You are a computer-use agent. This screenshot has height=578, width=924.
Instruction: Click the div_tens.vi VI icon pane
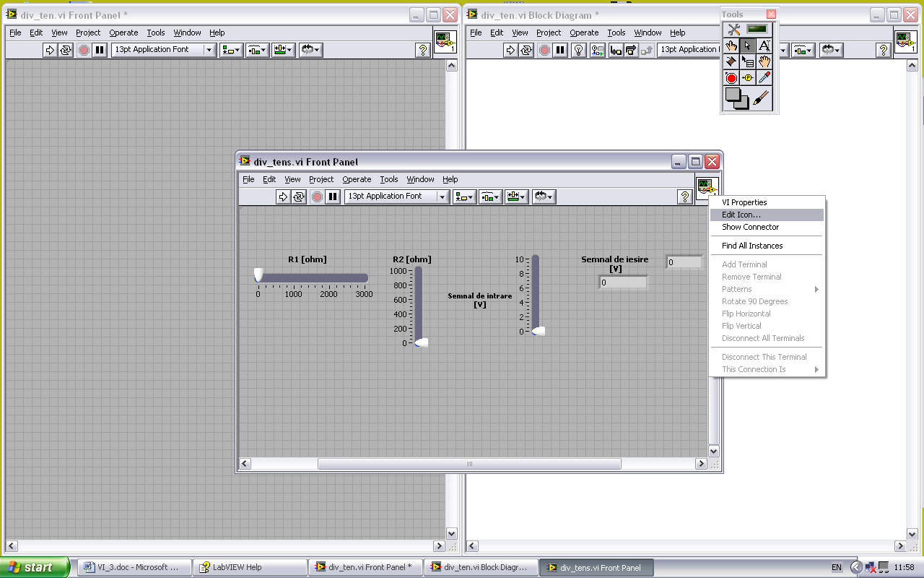point(707,187)
